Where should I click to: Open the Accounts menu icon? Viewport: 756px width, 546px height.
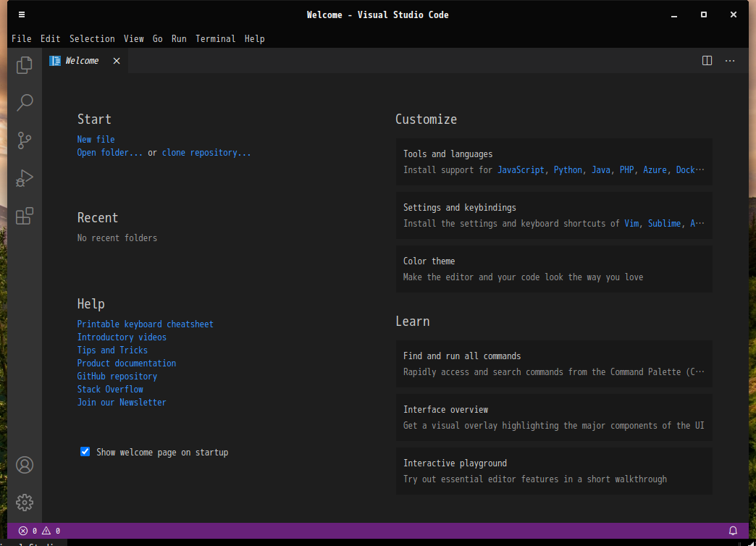click(x=25, y=465)
